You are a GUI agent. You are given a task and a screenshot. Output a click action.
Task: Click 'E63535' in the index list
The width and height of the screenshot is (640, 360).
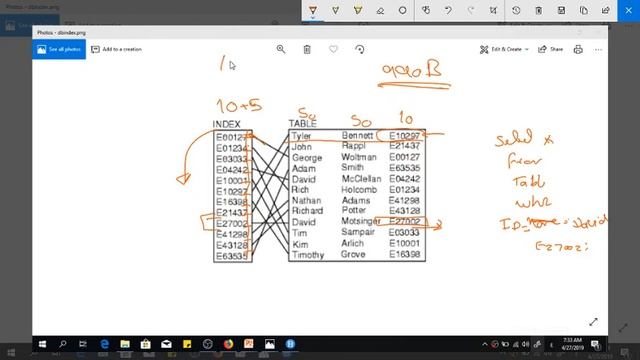point(232,256)
